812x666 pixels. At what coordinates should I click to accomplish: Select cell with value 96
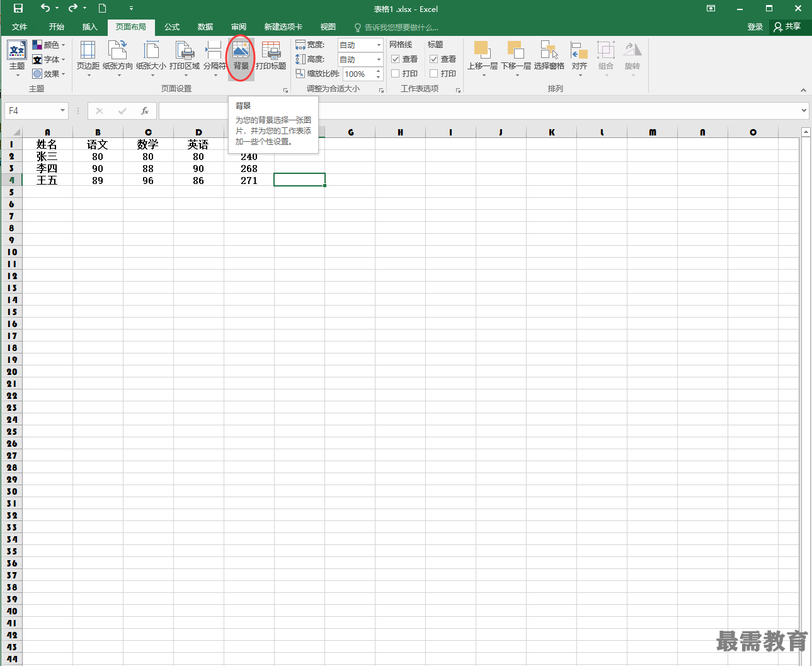(148, 180)
